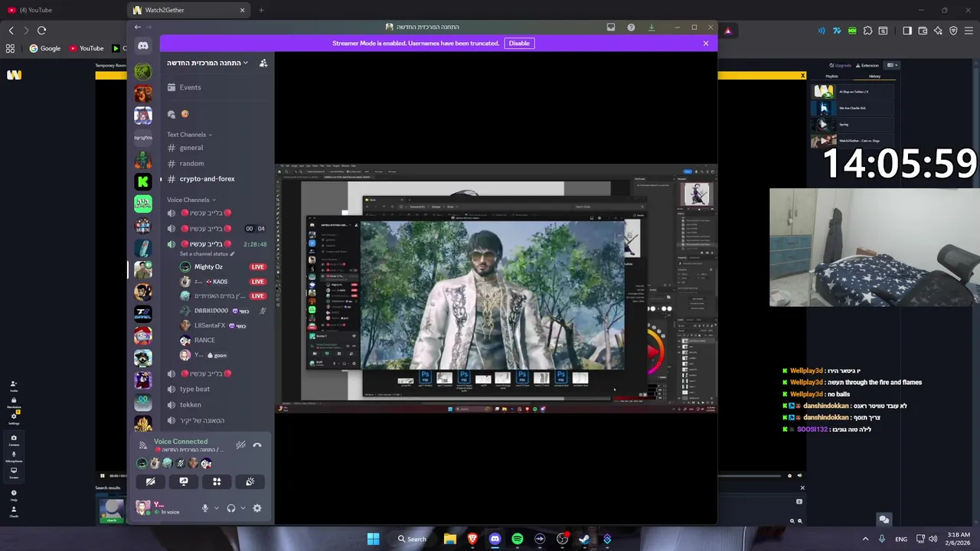This screenshot has width=980, height=551.
Task: Collapse the Voice Channels category
Action: [x=191, y=200]
